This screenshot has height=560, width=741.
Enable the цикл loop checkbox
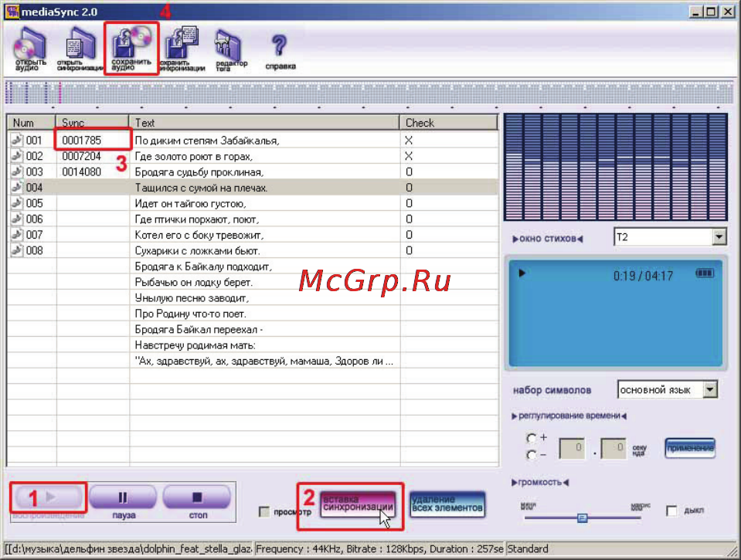click(671, 511)
